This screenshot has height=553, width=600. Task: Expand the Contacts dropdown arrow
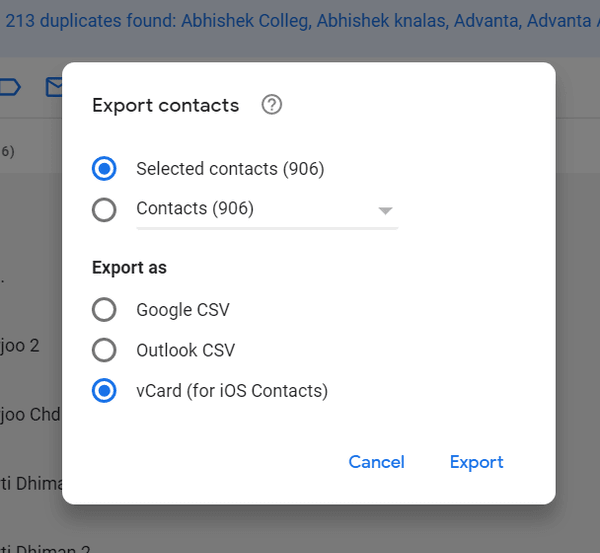tap(385, 211)
